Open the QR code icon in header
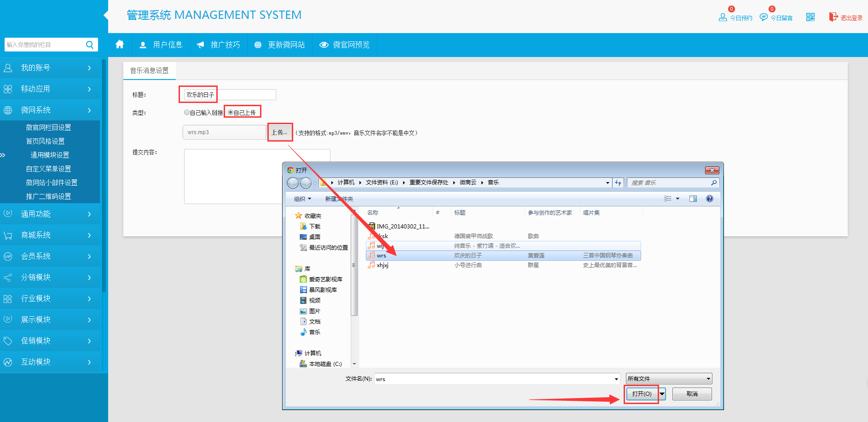 coord(810,17)
